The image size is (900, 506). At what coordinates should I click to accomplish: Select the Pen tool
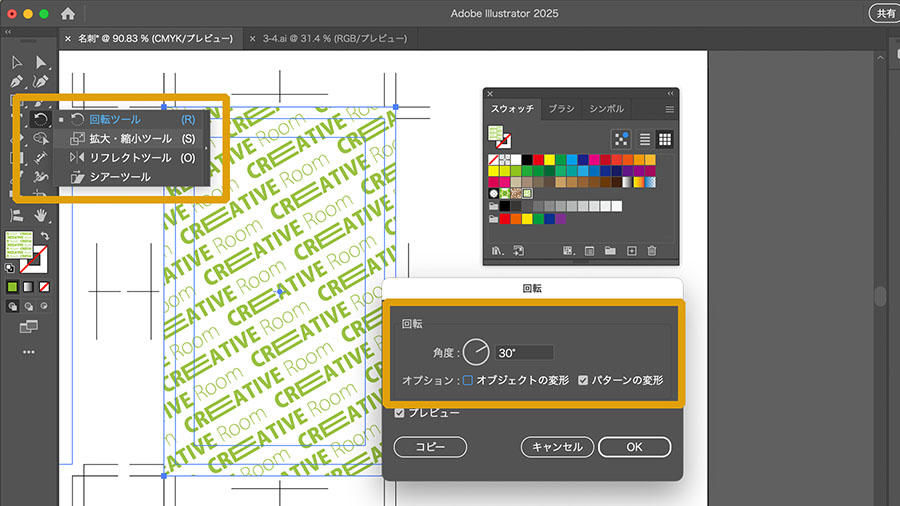coord(17,81)
